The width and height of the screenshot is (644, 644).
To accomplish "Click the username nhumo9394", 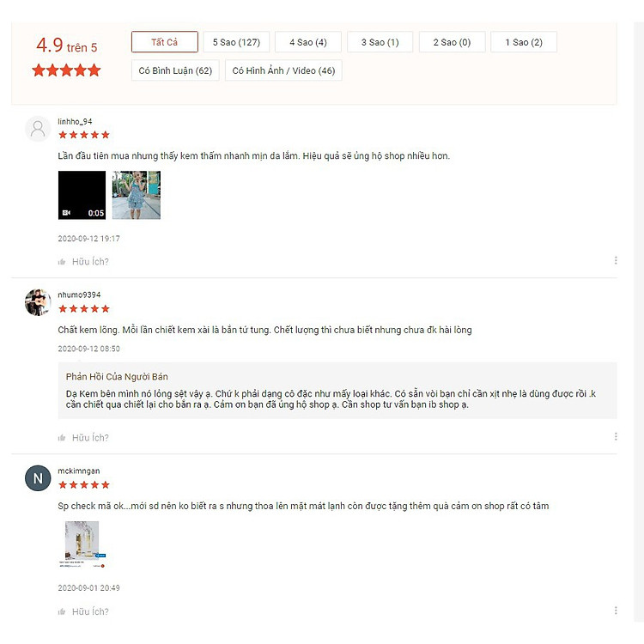I will tap(79, 295).
